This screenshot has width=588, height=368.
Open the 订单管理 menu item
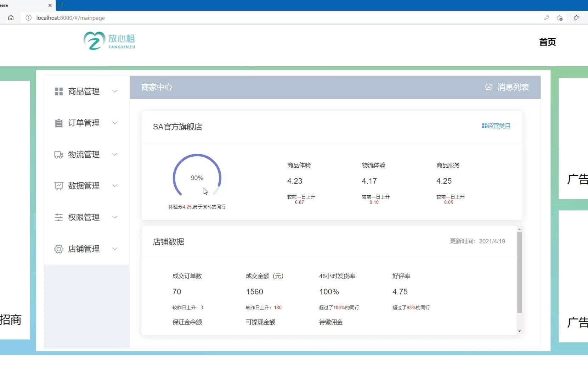(x=87, y=123)
